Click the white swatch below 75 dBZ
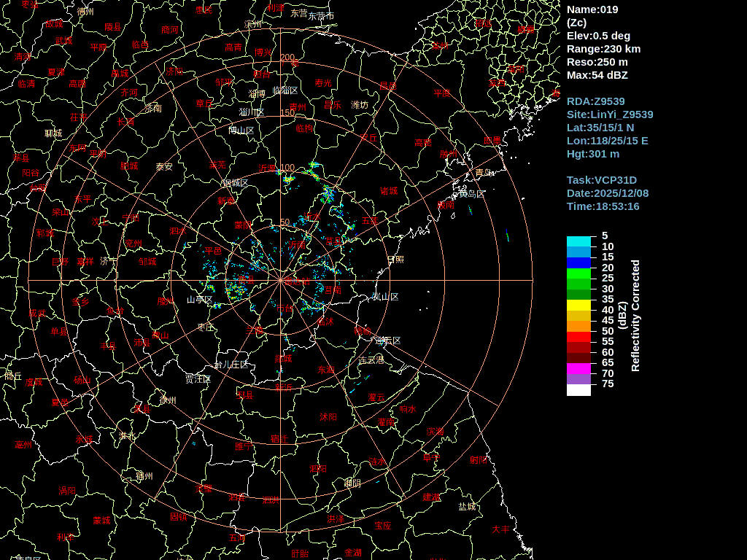The width and height of the screenshot is (747, 560). [x=578, y=390]
